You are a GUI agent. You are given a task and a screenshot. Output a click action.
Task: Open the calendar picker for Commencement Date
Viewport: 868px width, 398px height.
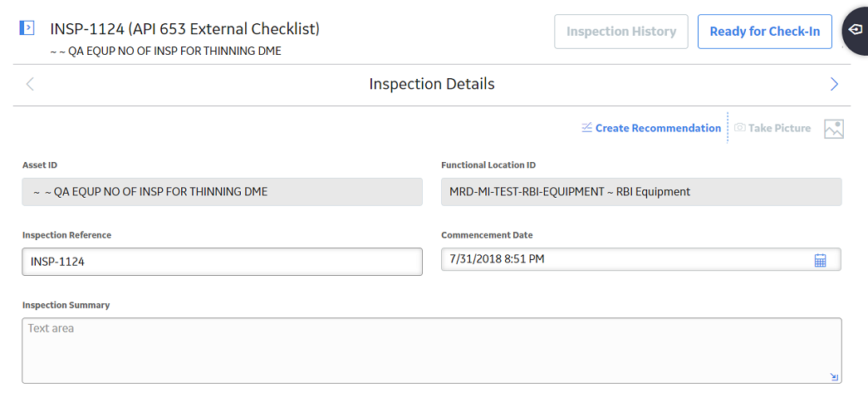pyautogui.click(x=820, y=259)
